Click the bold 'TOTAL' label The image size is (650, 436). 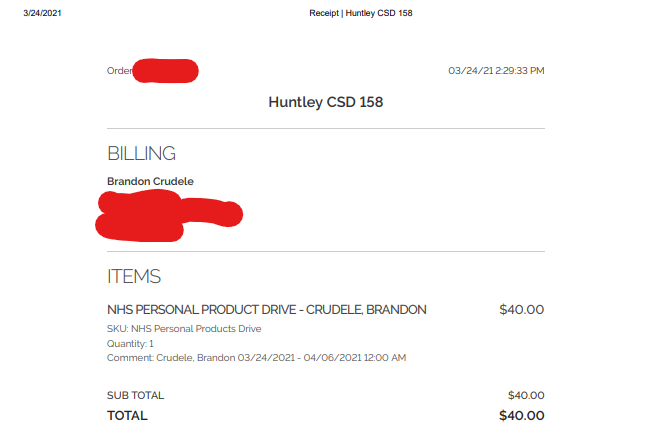127,415
